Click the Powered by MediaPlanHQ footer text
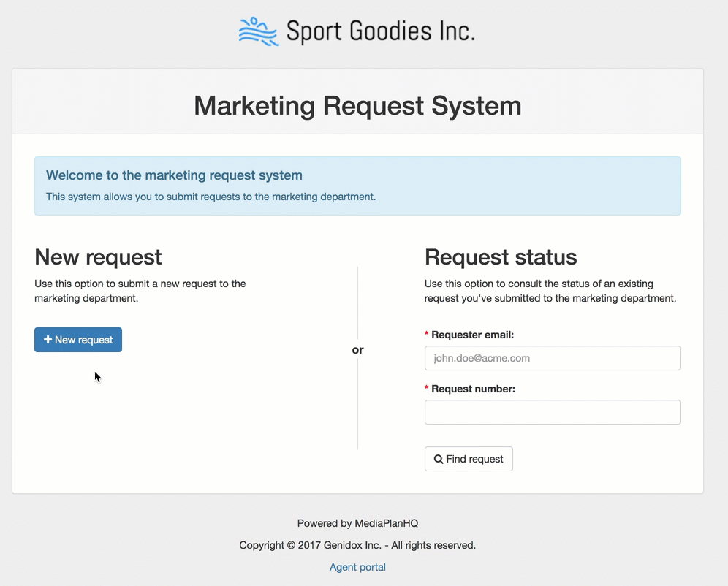Image resolution: width=728 pixels, height=586 pixels. 357,523
